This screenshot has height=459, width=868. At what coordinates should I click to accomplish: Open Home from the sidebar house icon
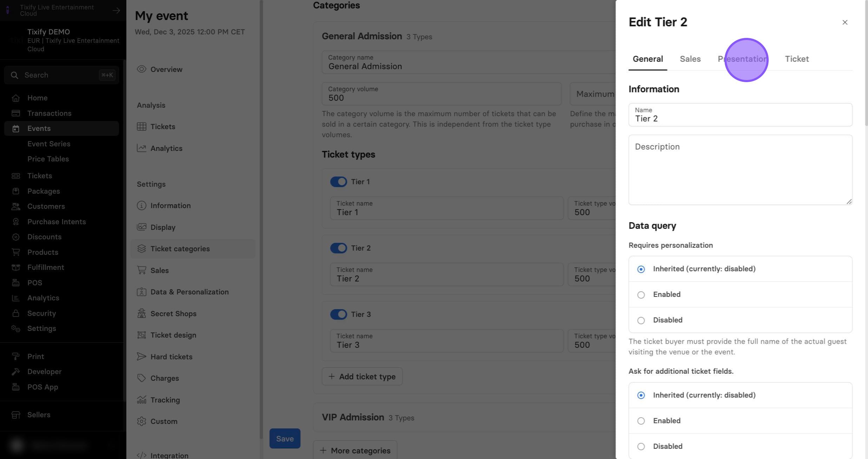[15, 98]
